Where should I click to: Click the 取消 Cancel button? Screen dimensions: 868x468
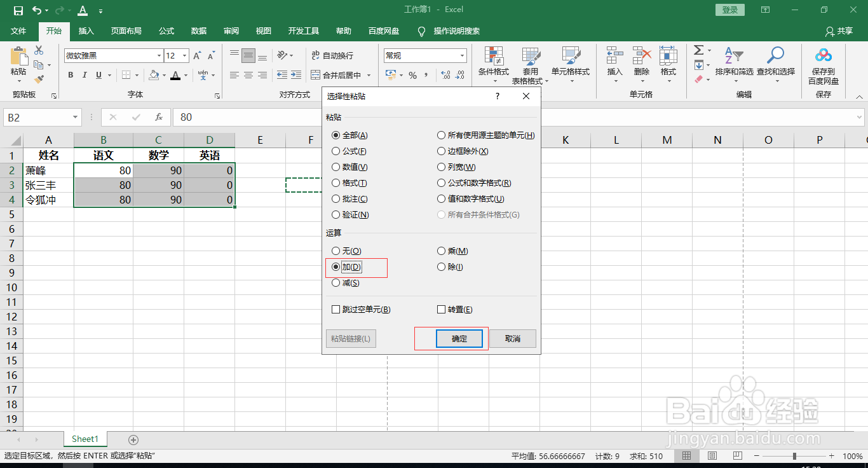coord(513,339)
